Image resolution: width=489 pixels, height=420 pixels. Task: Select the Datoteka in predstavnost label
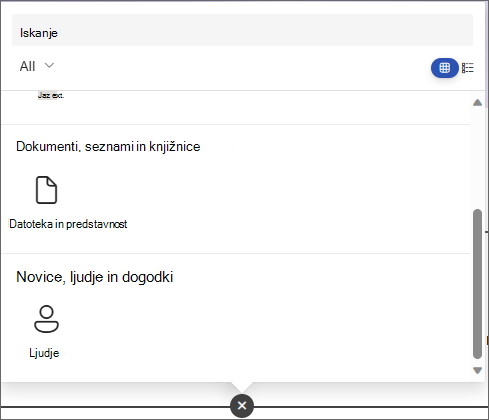68,224
